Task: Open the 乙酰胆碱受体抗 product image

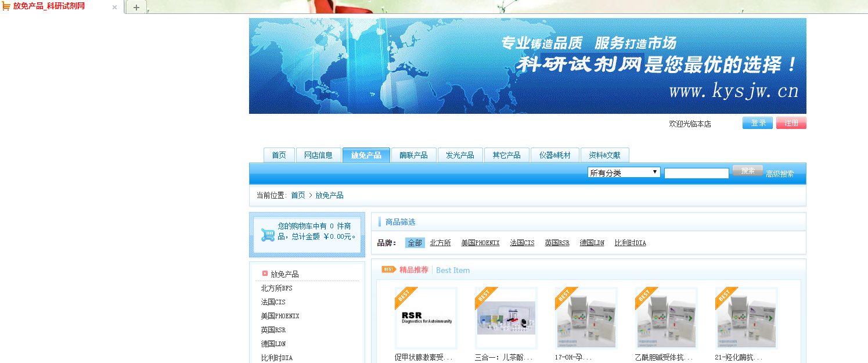Action: point(666,318)
